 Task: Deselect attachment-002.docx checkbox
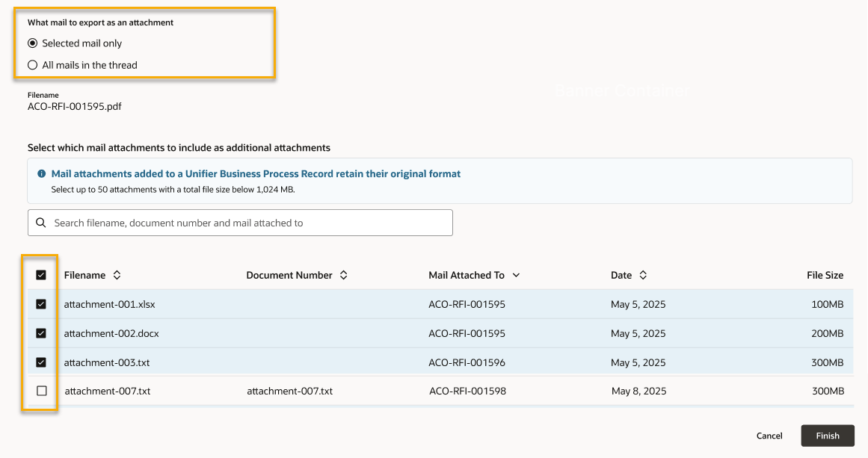click(x=41, y=333)
